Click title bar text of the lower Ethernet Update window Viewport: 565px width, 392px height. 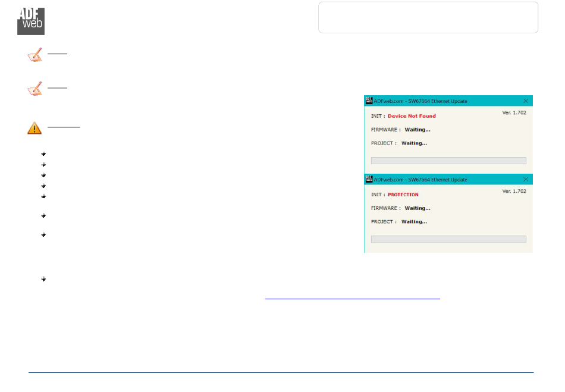[420, 180]
